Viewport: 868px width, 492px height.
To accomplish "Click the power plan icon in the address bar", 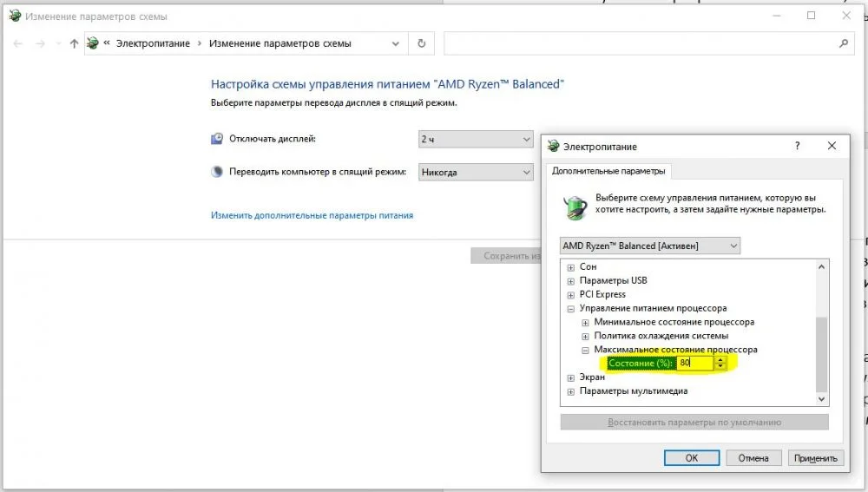I will click(93, 43).
